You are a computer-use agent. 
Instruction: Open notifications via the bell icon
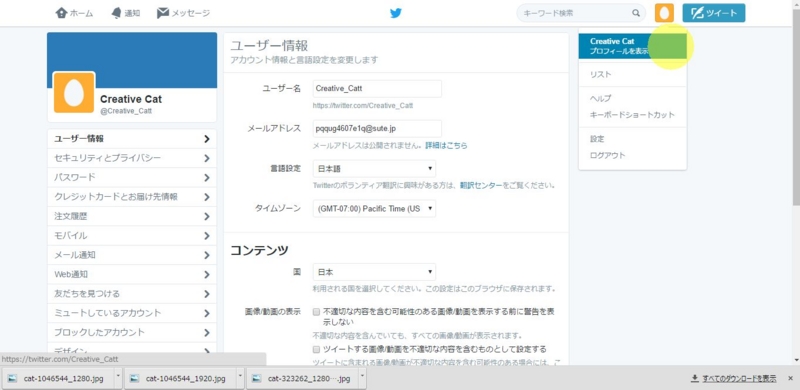(x=116, y=13)
